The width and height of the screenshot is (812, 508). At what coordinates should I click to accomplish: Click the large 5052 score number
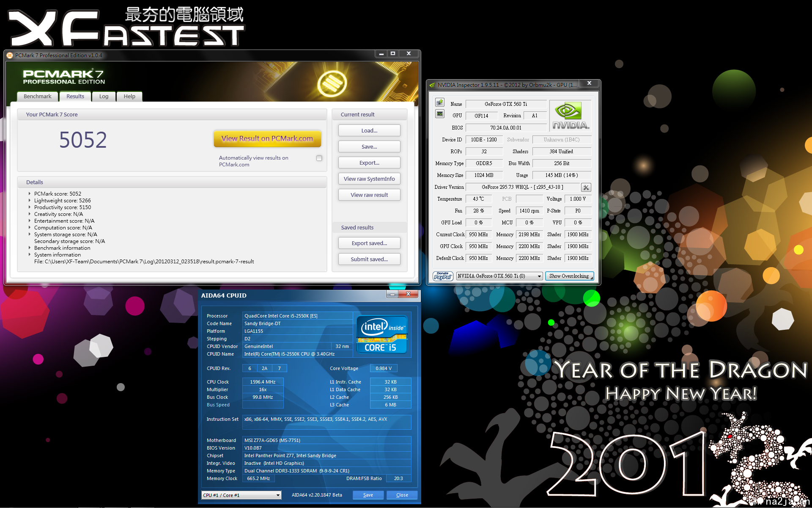83,140
